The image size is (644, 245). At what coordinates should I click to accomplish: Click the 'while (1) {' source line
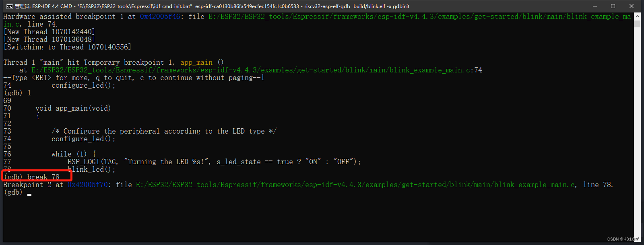click(x=73, y=154)
